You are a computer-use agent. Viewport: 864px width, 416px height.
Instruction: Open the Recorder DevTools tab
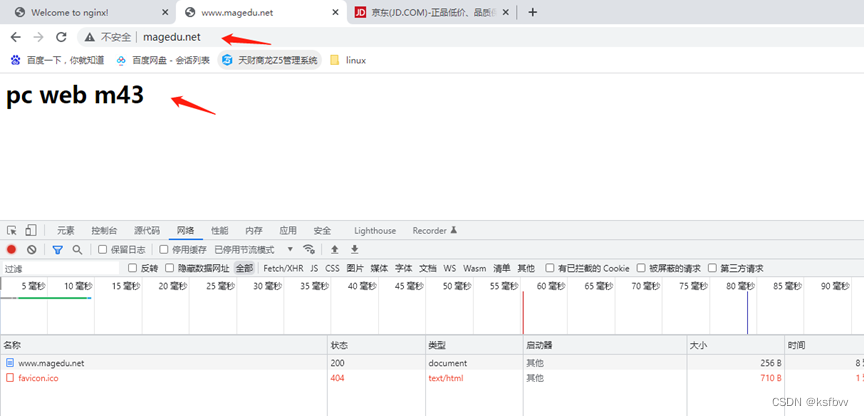coord(435,231)
